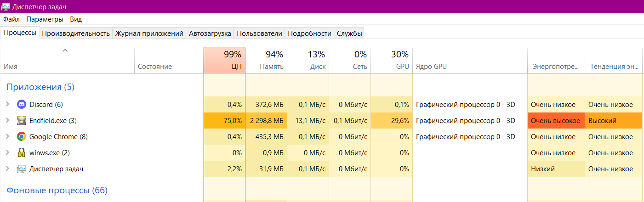Open the Параметры menu

pos(45,19)
